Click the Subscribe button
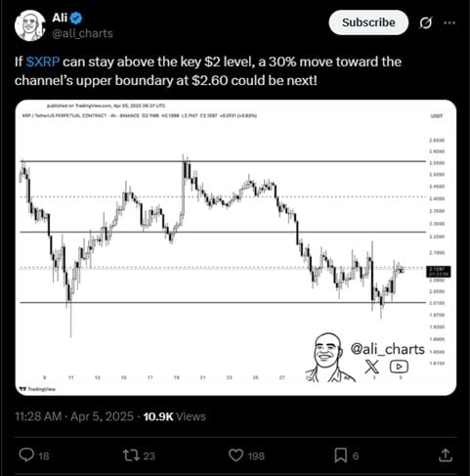 [368, 22]
